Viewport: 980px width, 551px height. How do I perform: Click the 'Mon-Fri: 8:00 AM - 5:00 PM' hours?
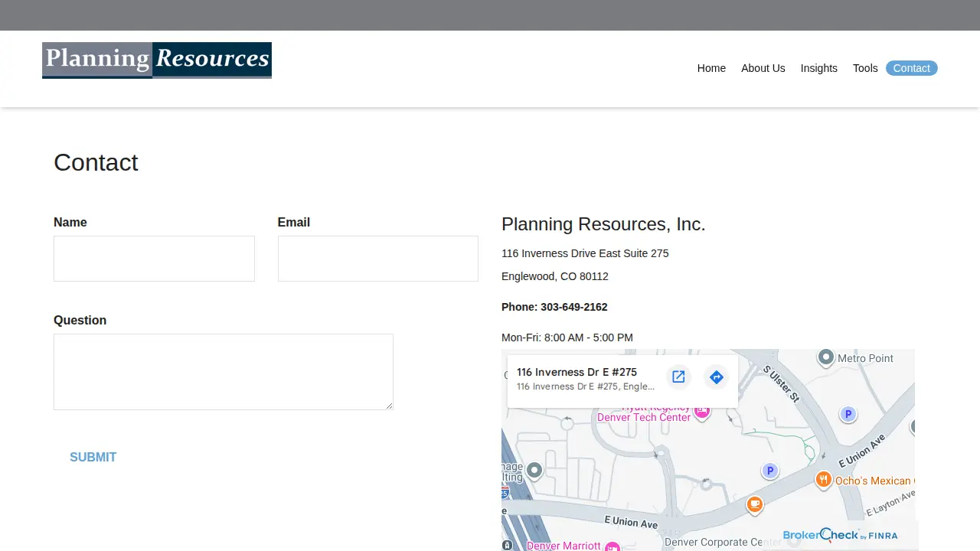point(567,337)
